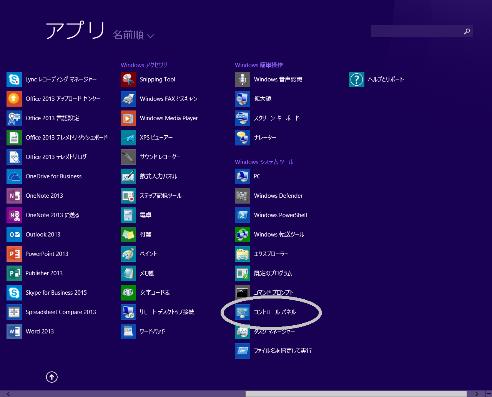
Task: Open 数式入力パネル app
Action: coord(149,176)
